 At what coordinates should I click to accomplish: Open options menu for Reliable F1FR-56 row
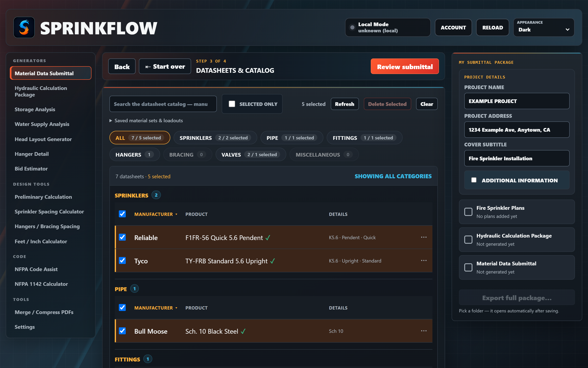pos(424,237)
